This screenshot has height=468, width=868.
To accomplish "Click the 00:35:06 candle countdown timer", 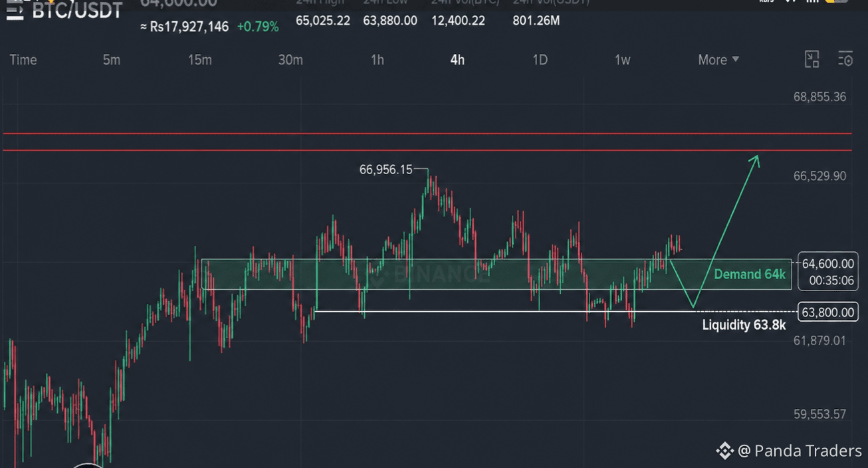I will click(831, 281).
